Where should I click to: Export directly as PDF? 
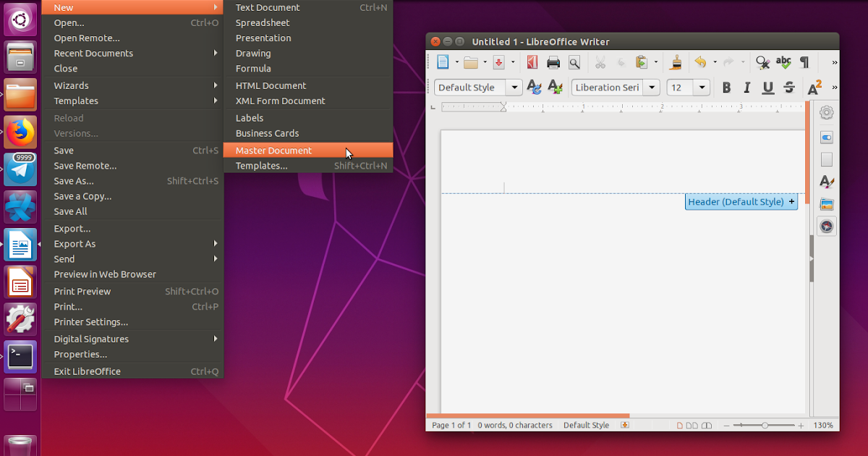tap(533, 62)
